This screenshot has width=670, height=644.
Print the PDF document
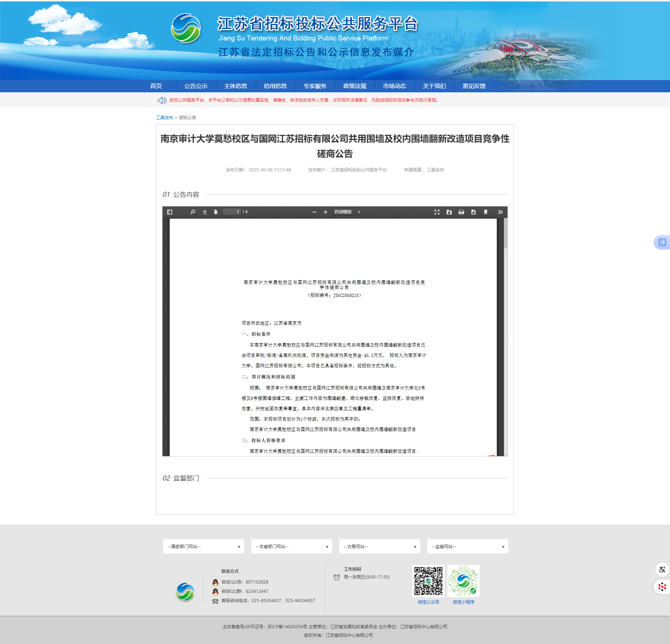pos(461,212)
